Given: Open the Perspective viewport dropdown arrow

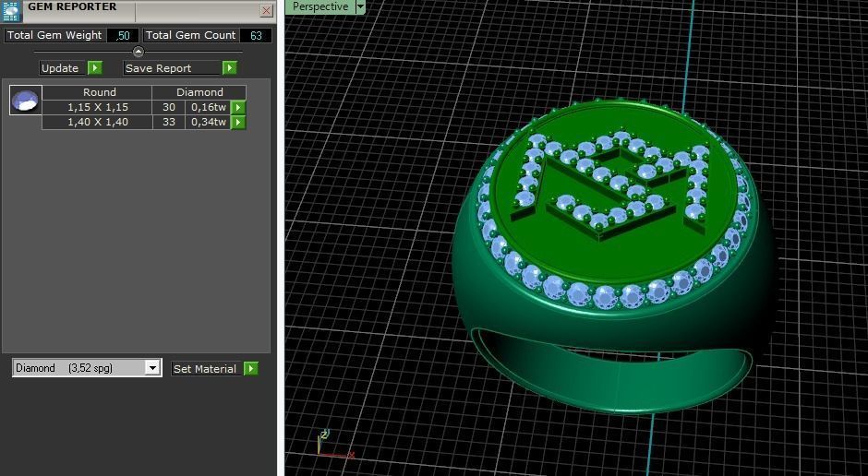Looking at the screenshot, I should pyautogui.click(x=360, y=6).
